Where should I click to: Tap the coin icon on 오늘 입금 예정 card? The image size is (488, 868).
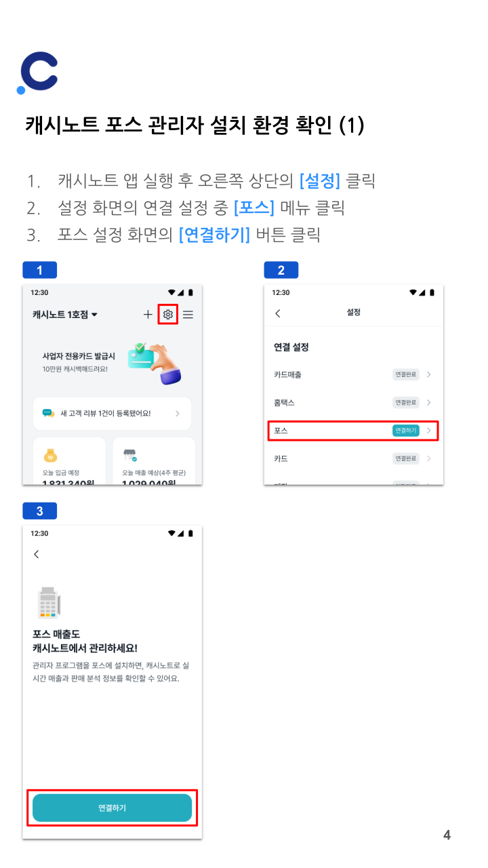pyautogui.click(x=50, y=455)
